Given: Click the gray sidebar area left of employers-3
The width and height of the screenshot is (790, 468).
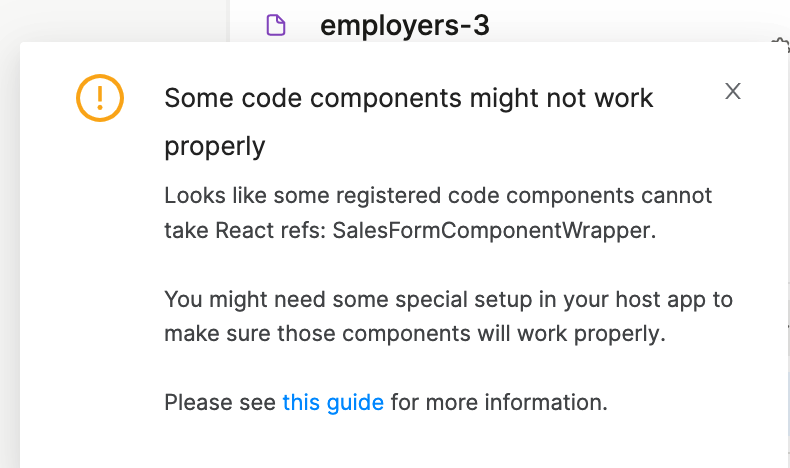Looking at the screenshot, I should click(x=115, y=20).
